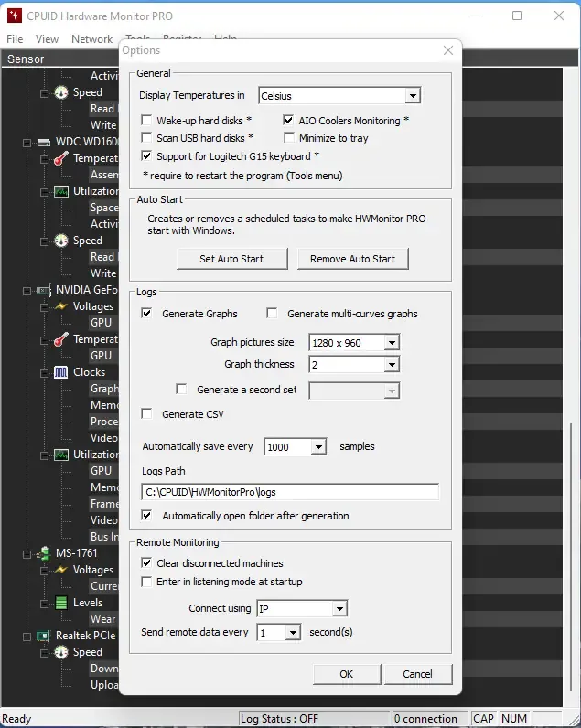Collapse the Clocks tree node
This screenshot has width=581, height=728.
tap(44, 373)
